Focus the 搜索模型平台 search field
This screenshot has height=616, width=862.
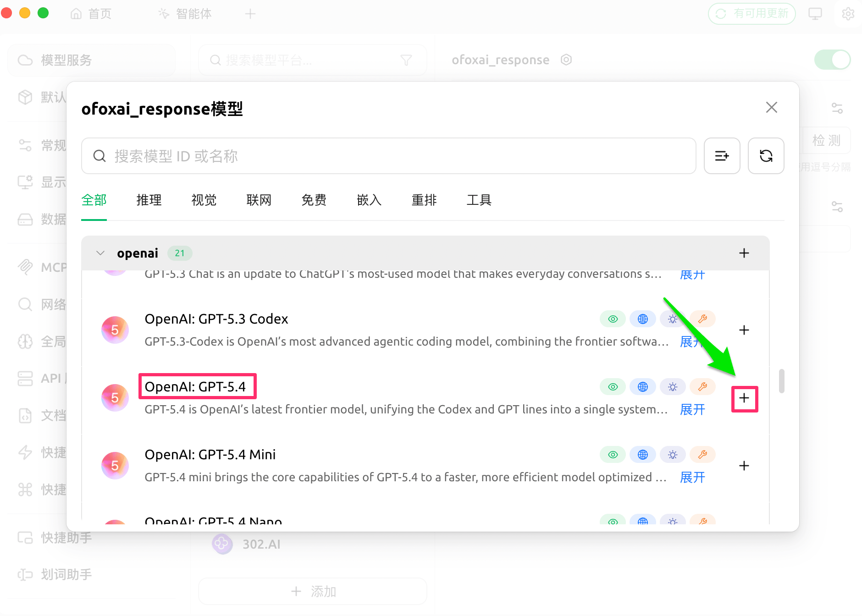coord(312,60)
